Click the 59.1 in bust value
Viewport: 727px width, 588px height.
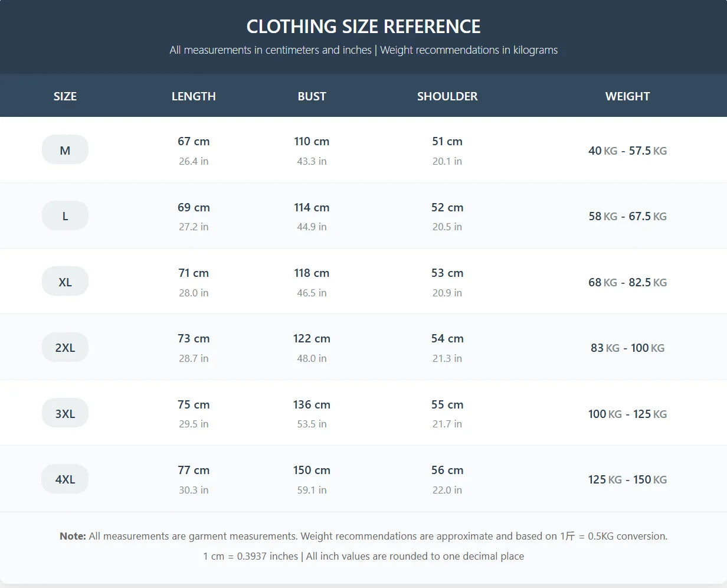click(x=312, y=490)
